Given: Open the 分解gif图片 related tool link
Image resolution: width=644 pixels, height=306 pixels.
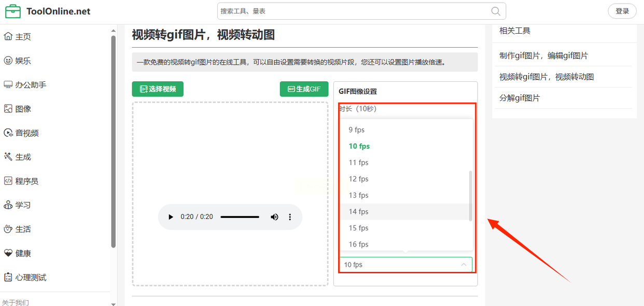Looking at the screenshot, I should pos(520,98).
